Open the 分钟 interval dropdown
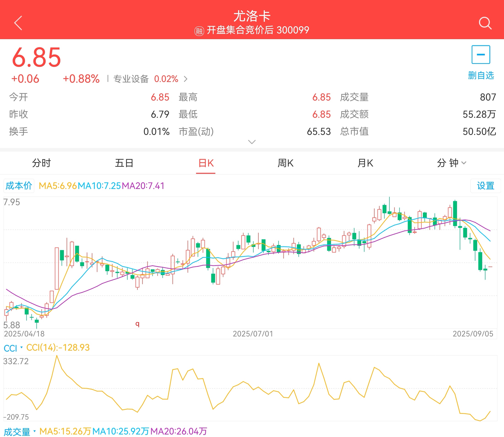Viewport: 504px width, 437px height. (x=451, y=163)
